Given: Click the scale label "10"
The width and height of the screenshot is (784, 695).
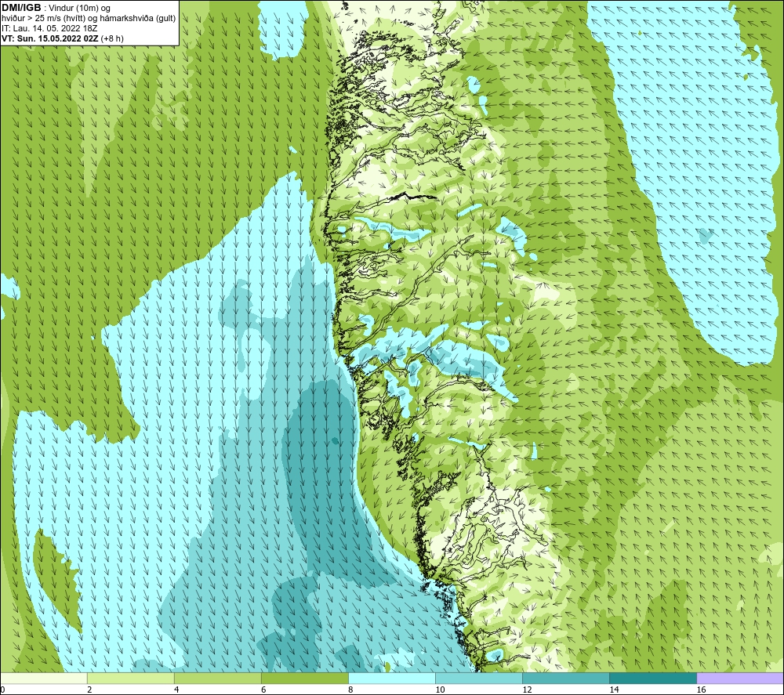Looking at the screenshot, I should coord(440,690).
